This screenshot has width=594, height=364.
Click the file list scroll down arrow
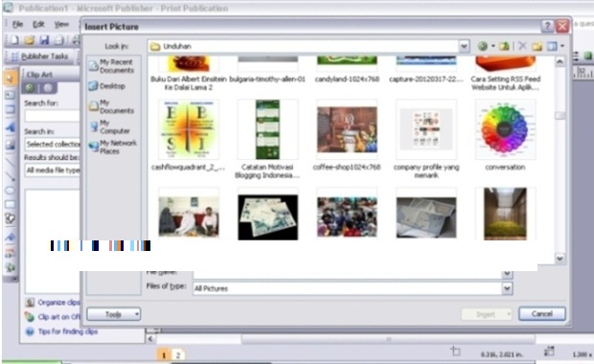[560, 259]
